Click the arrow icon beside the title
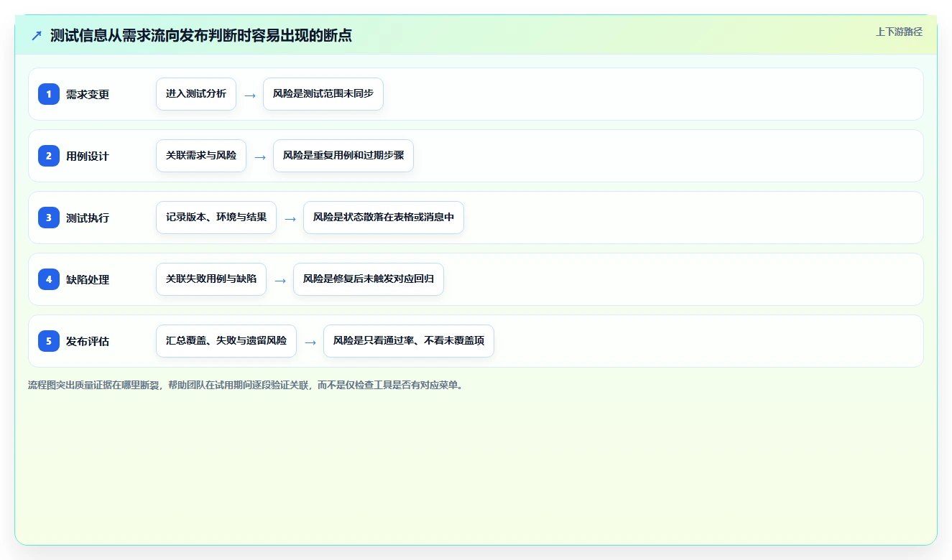The image size is (952, 560). pyautogui.click(x=37, y=35)
